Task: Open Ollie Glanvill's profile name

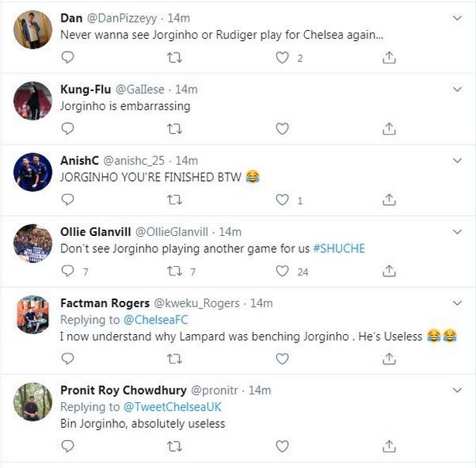Action: [95, 231]
